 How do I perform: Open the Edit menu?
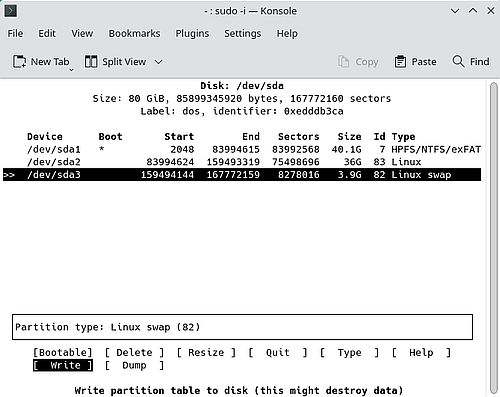pyautogui.click(x=47, y=34)
